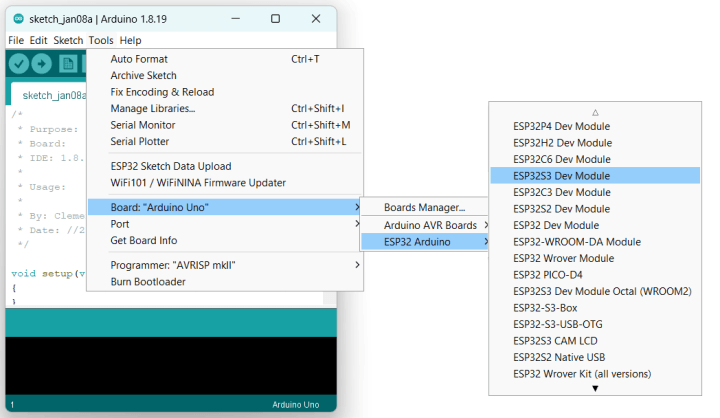The height and width of the screenshot is (418, 720).
Task: Open Boards Manager from the submenu
Action: tap(424, 207)
